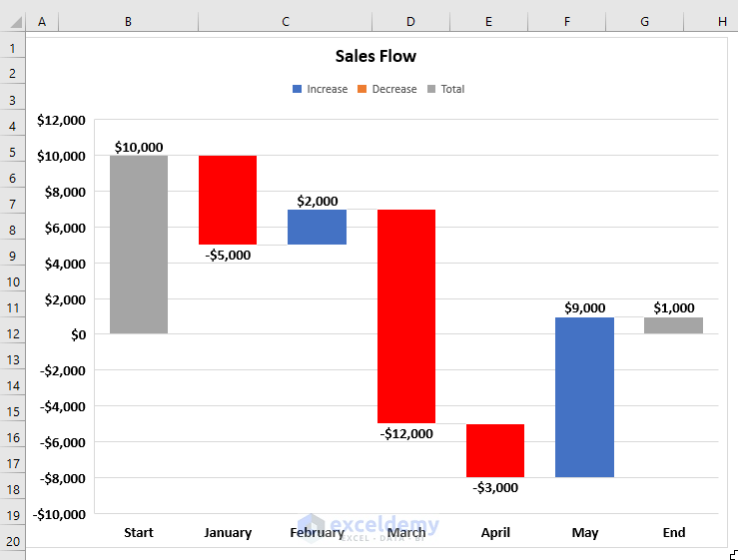Select the blue February increase bar

(x=317, y=227)
